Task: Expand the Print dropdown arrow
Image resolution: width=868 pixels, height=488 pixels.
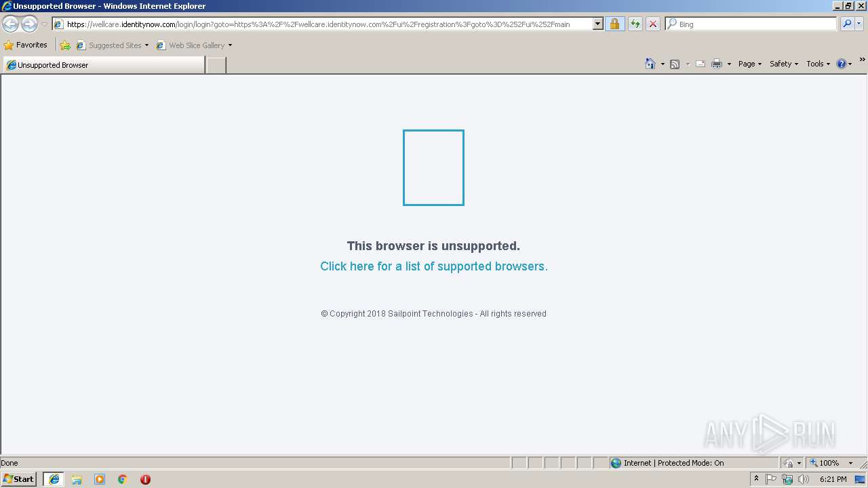Action: (729, 64)
